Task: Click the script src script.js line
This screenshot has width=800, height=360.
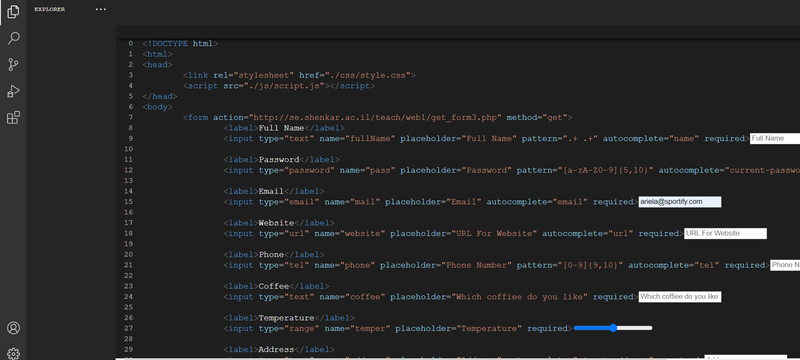Action: pyautogui.click(x=279, y=86)
